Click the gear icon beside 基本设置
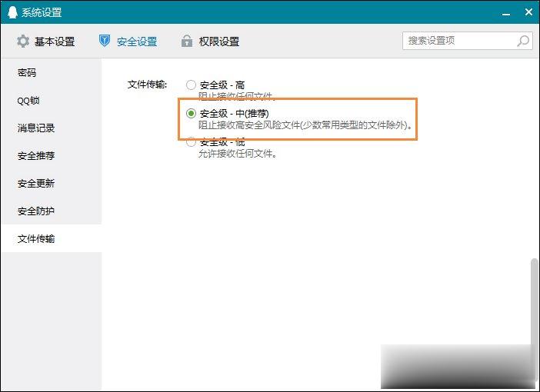Viewport: 540px width, 392px height. pyautogui.click(x=23, y=42)
